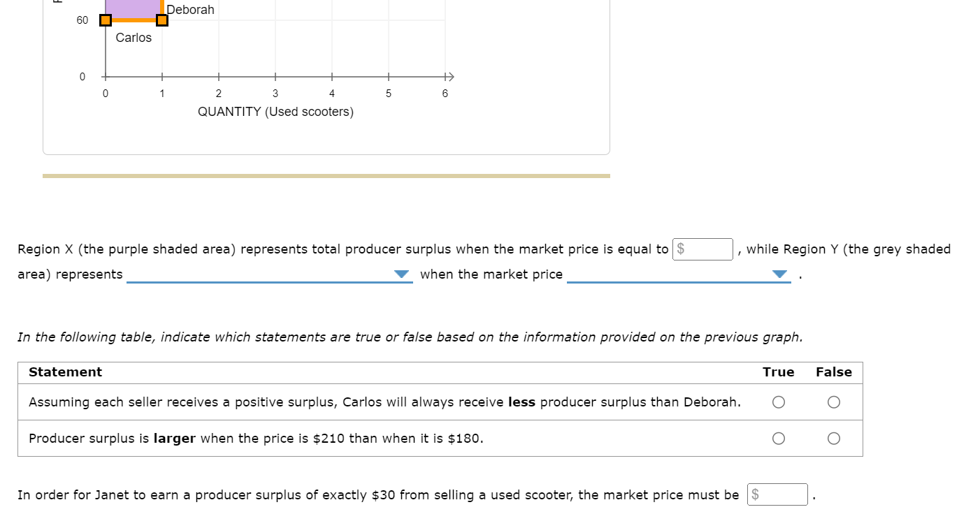Mark True for producer surplus larger at $210
Viewport: 980px width, 514px height.
click(779, 439)
